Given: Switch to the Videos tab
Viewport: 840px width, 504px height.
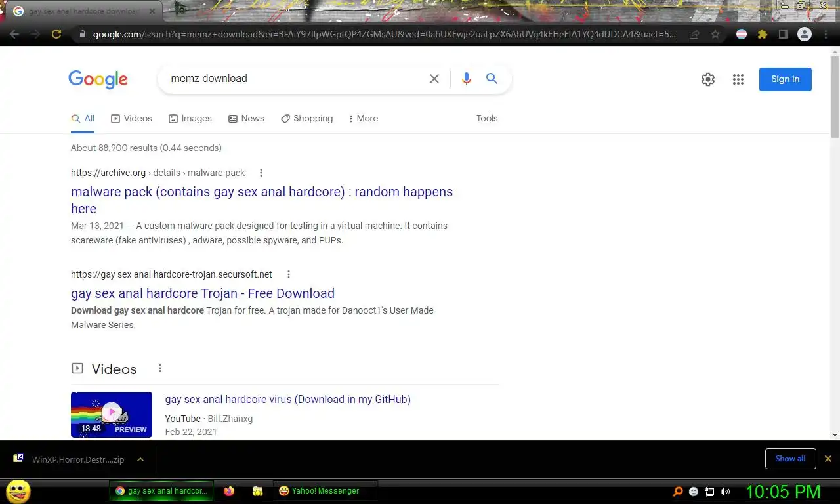Looking at the screenshot, I should click(x=131, y=118).
